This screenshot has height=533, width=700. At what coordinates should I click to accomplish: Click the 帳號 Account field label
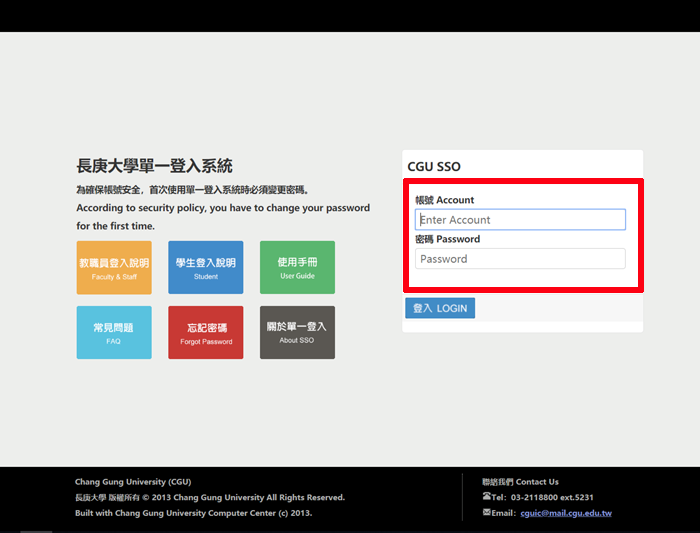tap(445, 200)
